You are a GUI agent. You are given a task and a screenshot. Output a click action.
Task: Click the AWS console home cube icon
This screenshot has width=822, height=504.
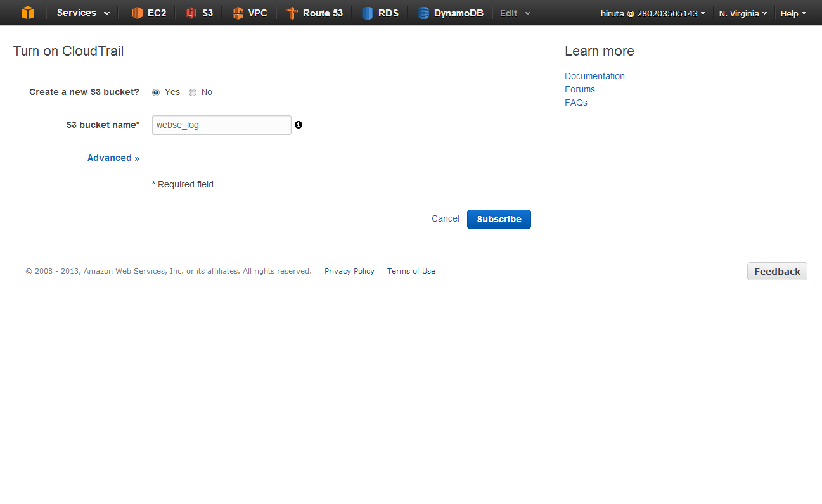click(28, 13)
